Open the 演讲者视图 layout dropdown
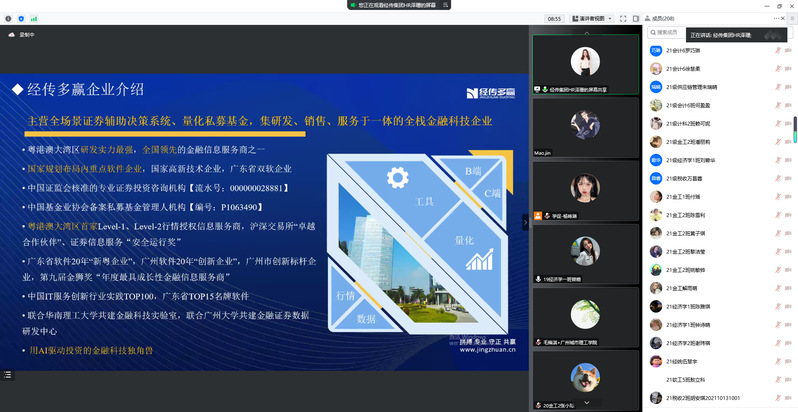This screenshot has height=412, width=798. click(592, 19)
